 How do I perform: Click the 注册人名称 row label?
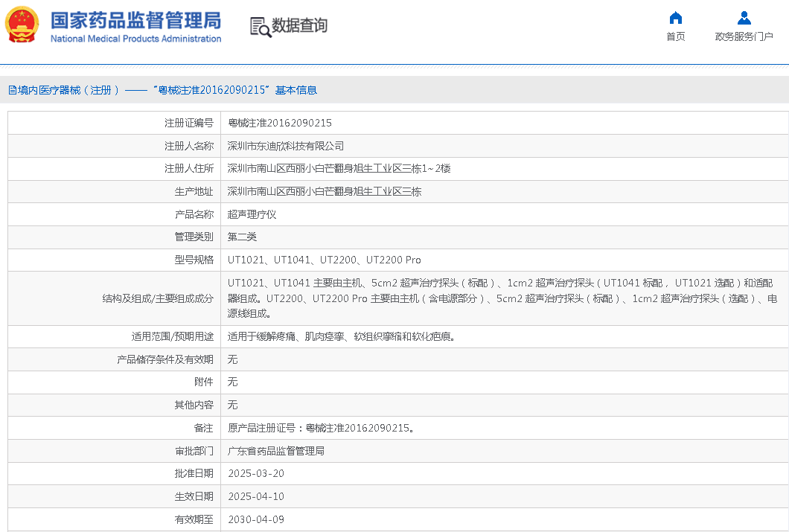[189, 146]
